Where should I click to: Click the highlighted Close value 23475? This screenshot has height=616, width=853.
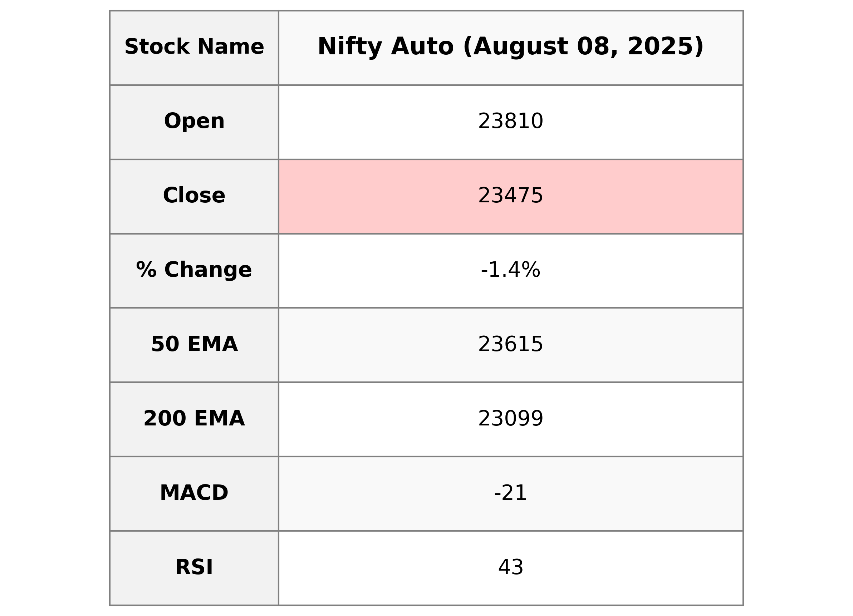[510, 196]
